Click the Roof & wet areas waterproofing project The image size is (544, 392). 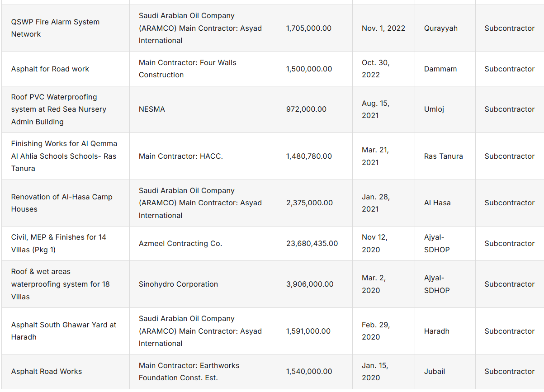tap(61, 284)
